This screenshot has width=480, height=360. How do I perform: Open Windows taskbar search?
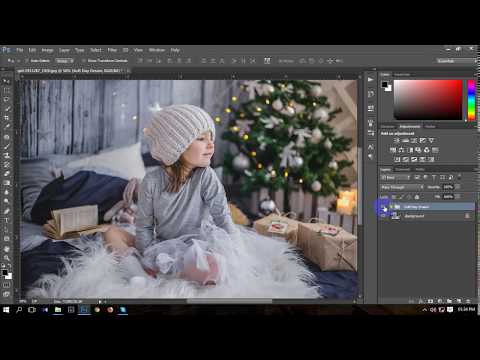[19, 310]
